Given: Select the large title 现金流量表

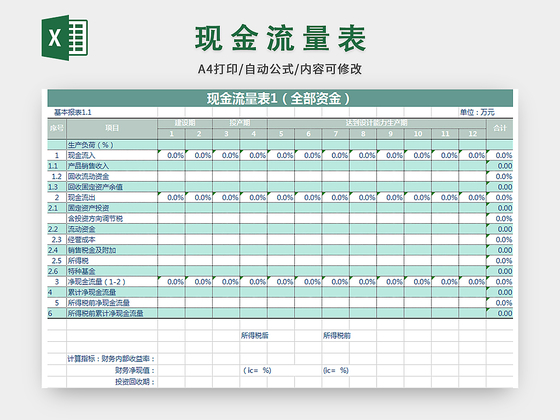Looking at the screenshot, I should [x=280, y=38].
